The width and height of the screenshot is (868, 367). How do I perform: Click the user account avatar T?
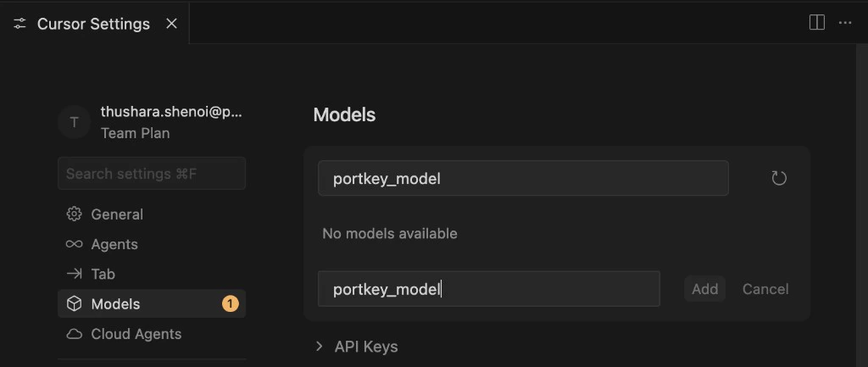(x=74, y=122)
